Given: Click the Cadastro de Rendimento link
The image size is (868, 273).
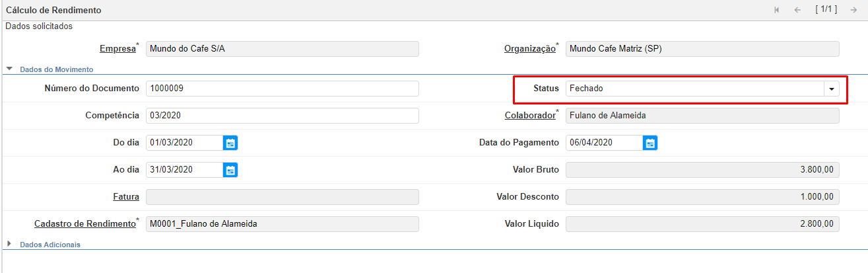Looking at the screenshot, I should coord(84,224).
